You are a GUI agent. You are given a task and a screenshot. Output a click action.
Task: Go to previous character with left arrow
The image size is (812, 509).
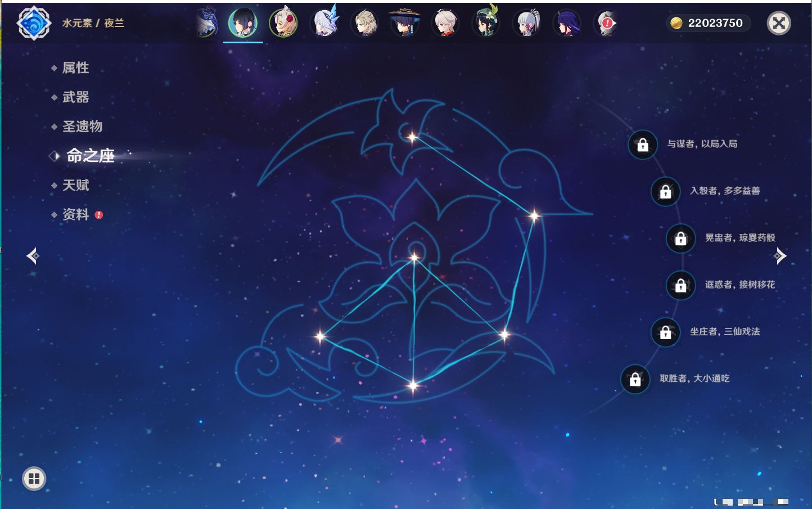(x=33, y=256)
